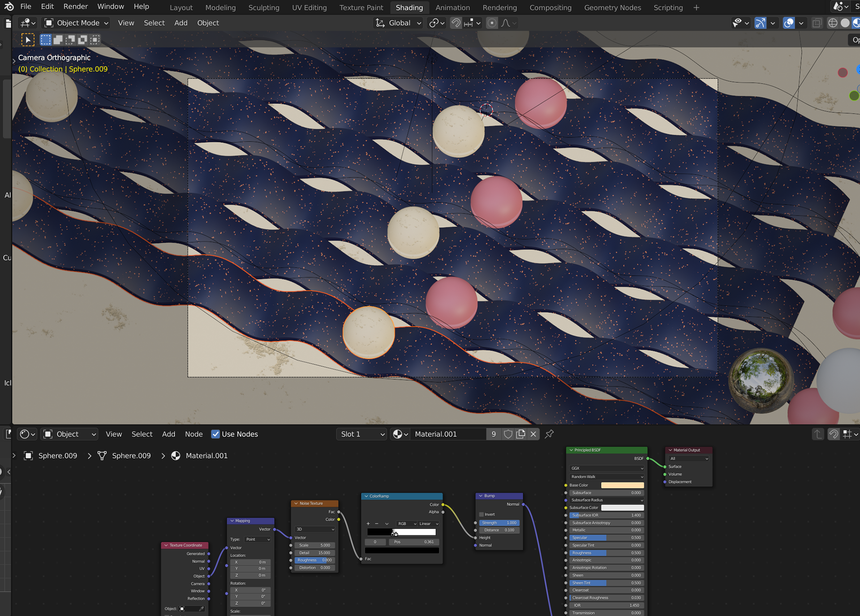Unlink the material with the X button
The width and height of the screenshot is (860, 616).
point(533,434)
